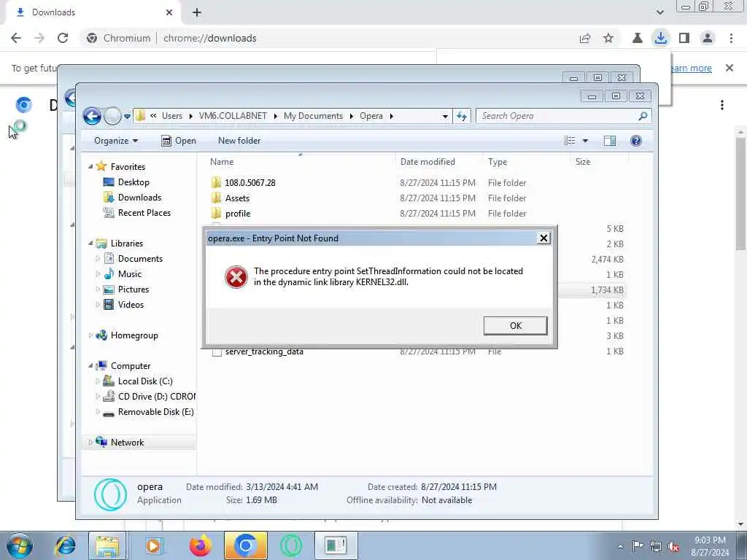
Task: Open the Chromium profile avatar button
Action: pyautogui.click(x=708, y=38)
